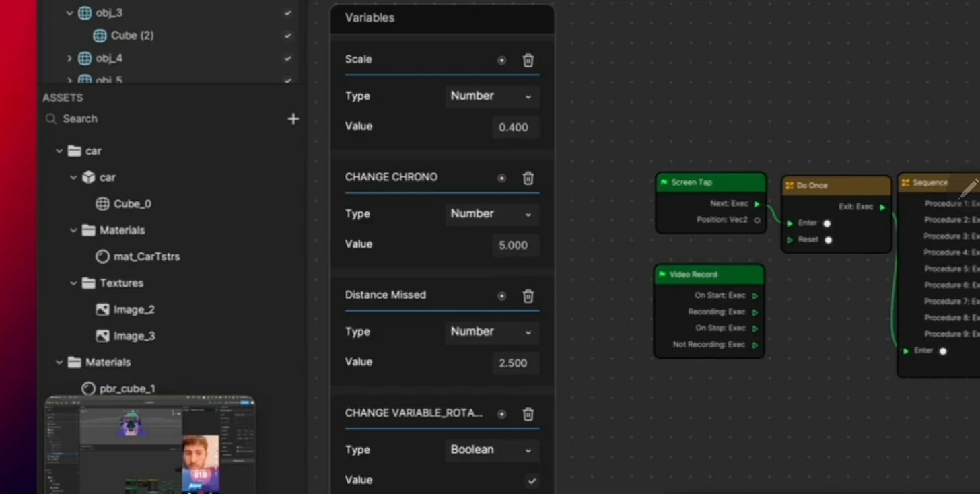Image resolution: width=980 pixels, height=494 pixels.
Task: Select the mat_CarTstrs material name
Action: (x=147, y=256)
